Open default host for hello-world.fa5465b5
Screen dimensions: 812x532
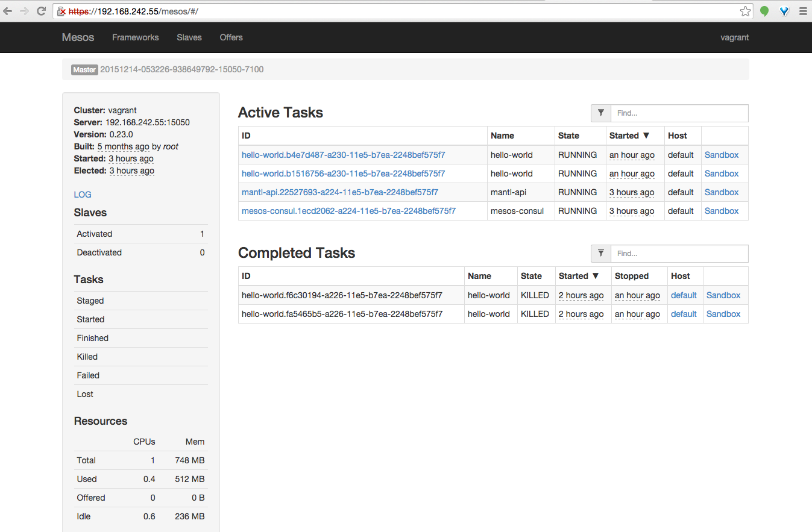pyautogui.click(x=684, y=314)
